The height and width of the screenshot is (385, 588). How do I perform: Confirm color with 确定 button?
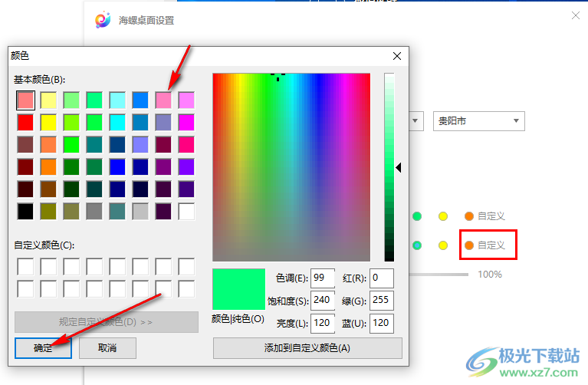(43, 348)
